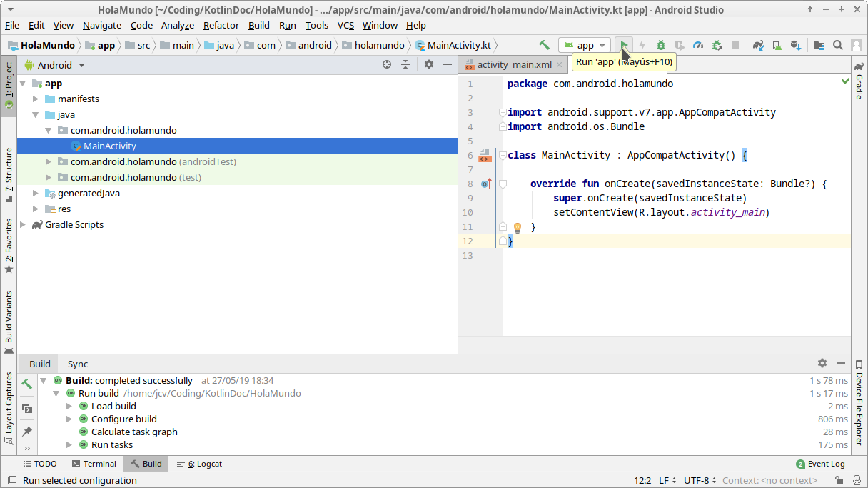Open Search Everywhere with the magnifier icon
This screenshot has height=488, width=868.
tap(837, 45)
